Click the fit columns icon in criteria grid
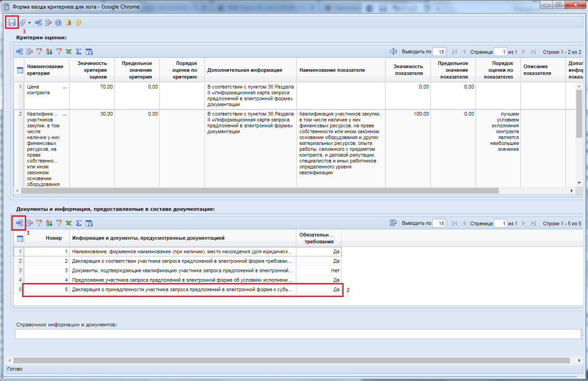The height and width of the screenshot is (381, 588). (393, 51)
